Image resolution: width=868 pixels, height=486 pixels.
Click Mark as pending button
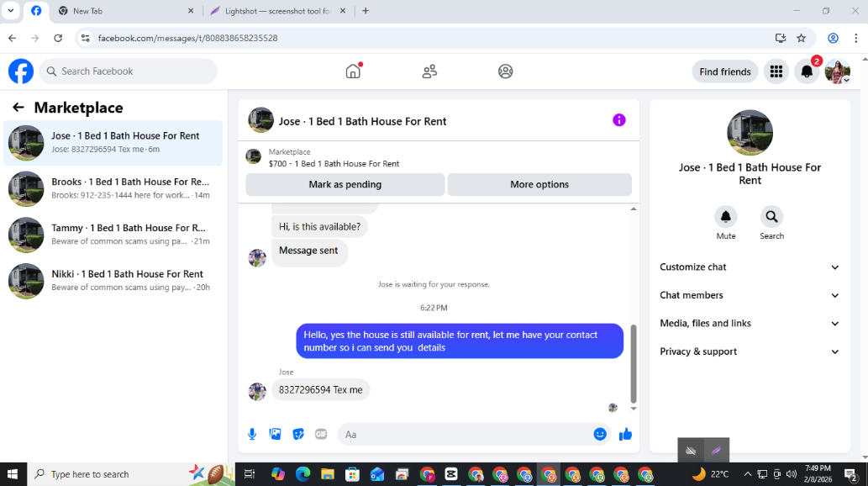(345, 184)
